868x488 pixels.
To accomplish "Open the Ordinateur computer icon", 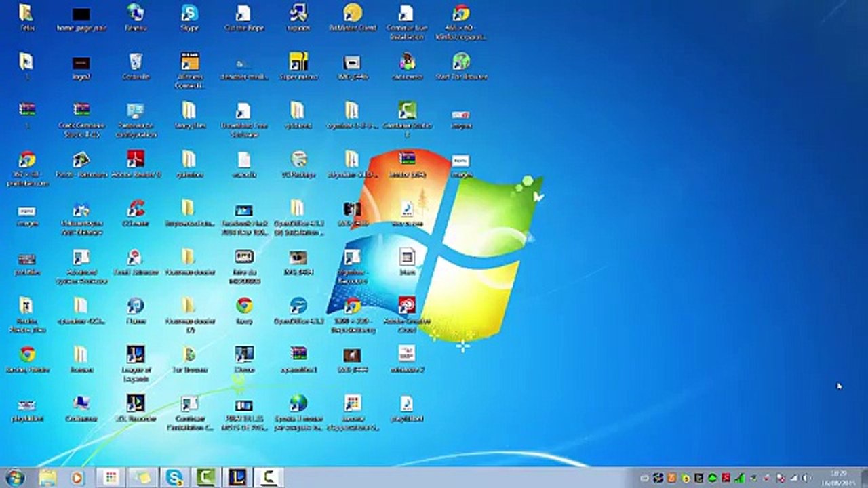I will pos(81,409).
